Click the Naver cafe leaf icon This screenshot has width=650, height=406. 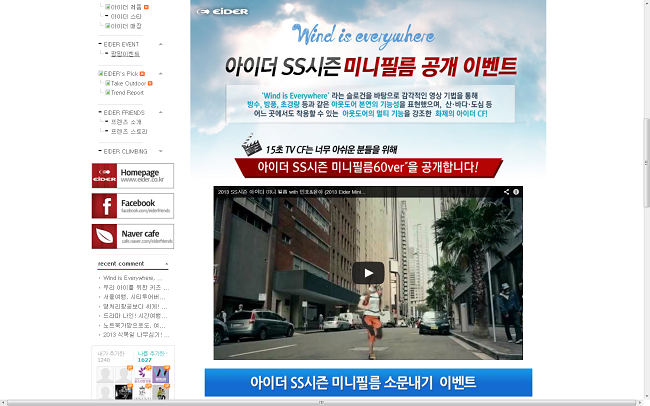point(104,236)
